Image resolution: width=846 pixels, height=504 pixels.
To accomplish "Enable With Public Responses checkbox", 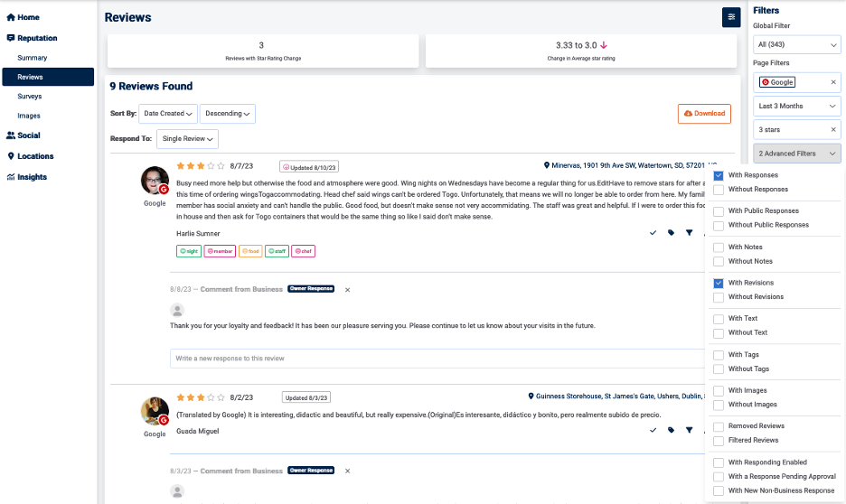I will pos(719,211).
